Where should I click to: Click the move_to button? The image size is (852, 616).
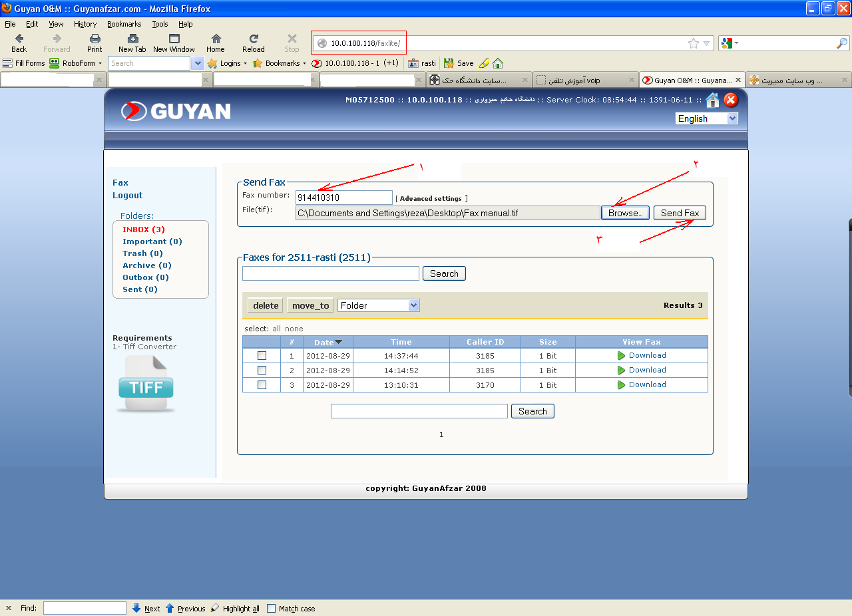310,305
